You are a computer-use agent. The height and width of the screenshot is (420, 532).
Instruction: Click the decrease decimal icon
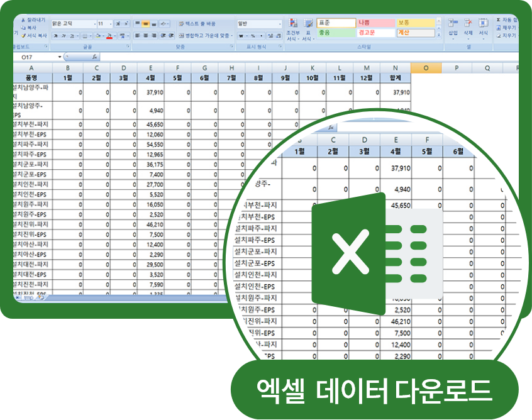(278, 36)
